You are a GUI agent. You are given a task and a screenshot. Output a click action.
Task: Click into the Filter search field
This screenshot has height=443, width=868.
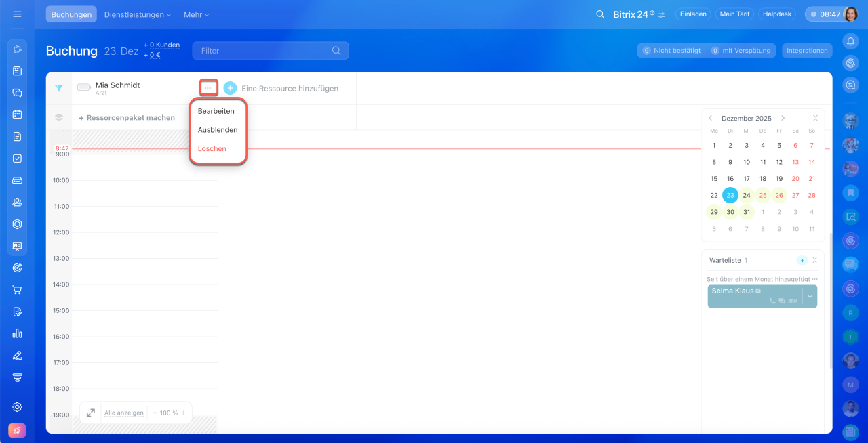click(x=271, y=51)
